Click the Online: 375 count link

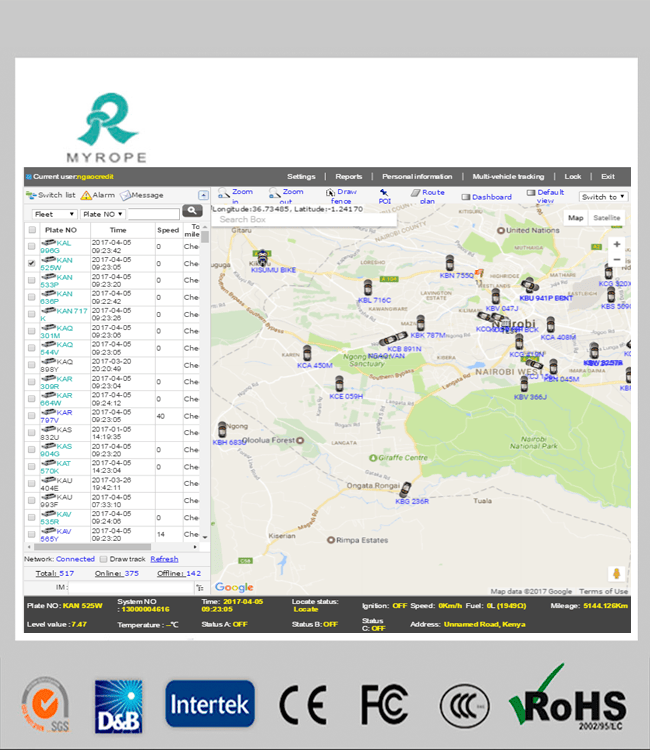[117, 573]
